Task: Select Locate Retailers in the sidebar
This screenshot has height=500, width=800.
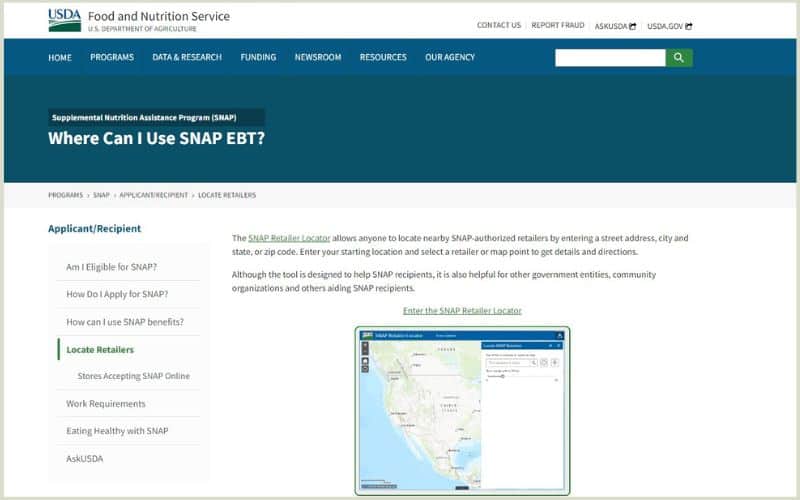Action: click(100, 349)
